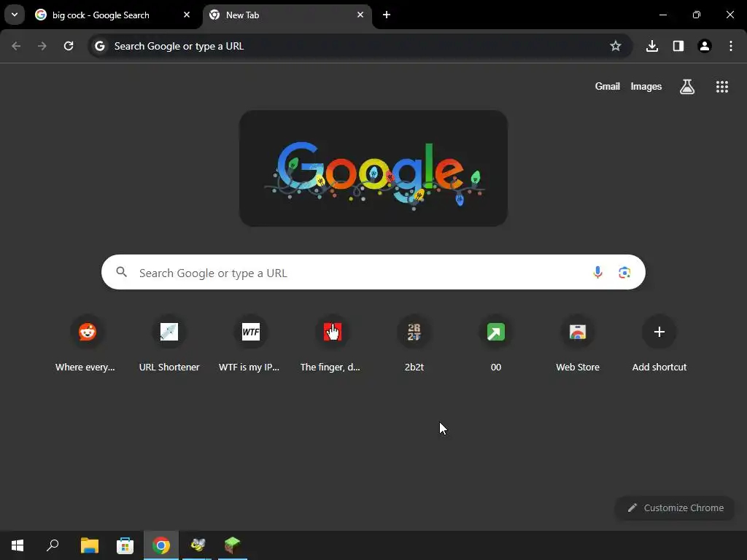Add a new shortcut tile
747x560 pixels.
pyautogui.click(x=659, y=344)
